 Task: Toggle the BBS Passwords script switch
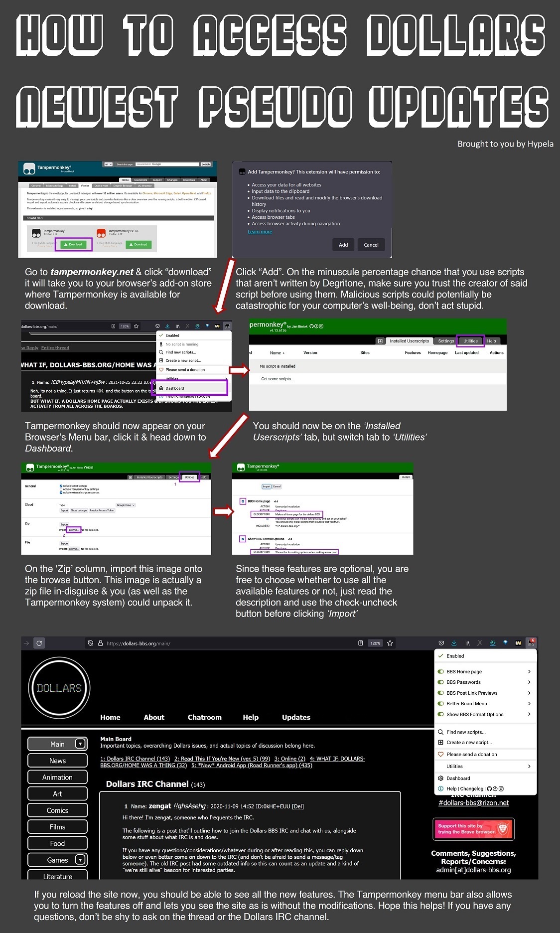click(x=440, y=682)
